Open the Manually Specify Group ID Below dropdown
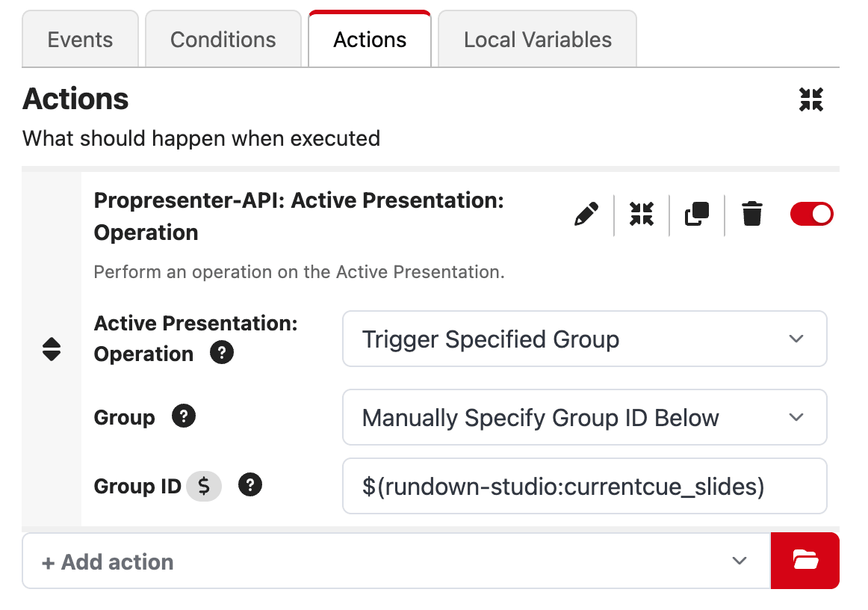 click(x=585, y=417)
